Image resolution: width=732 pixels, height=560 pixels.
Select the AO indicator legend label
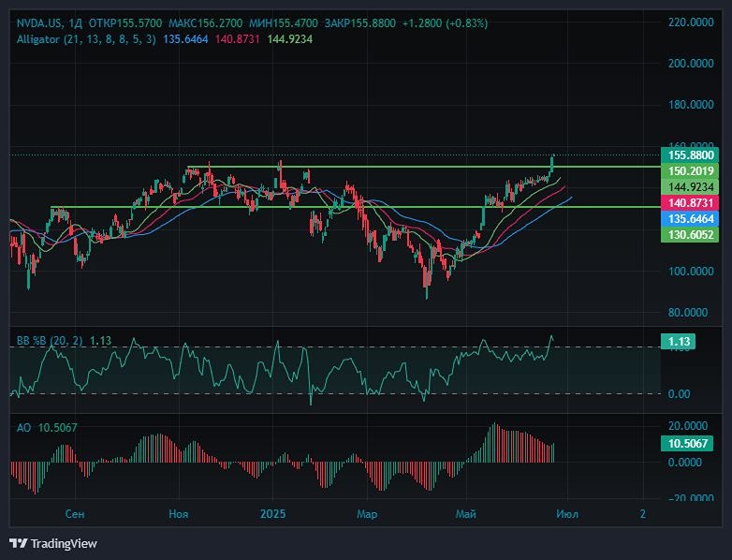(x=24, y=427)
